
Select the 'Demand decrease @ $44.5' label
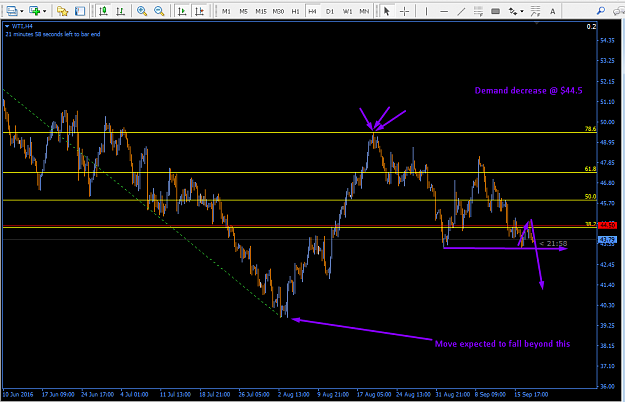click(529, 90)
